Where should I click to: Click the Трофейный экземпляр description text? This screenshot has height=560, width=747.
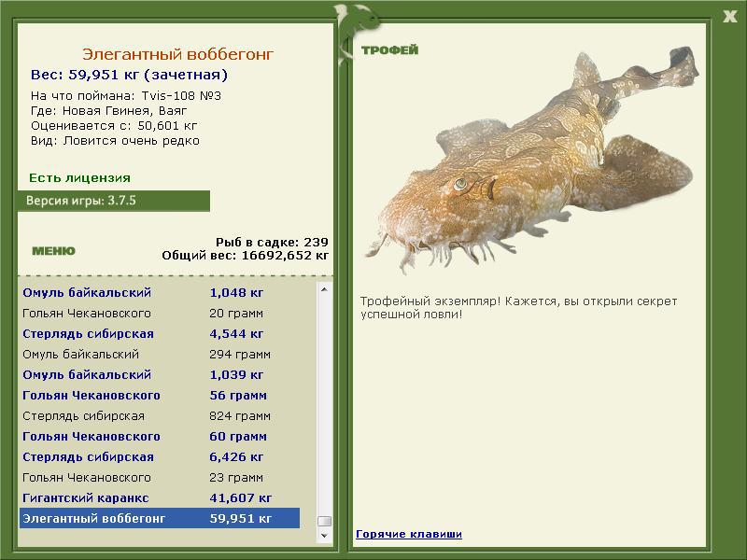click(519, 308)
